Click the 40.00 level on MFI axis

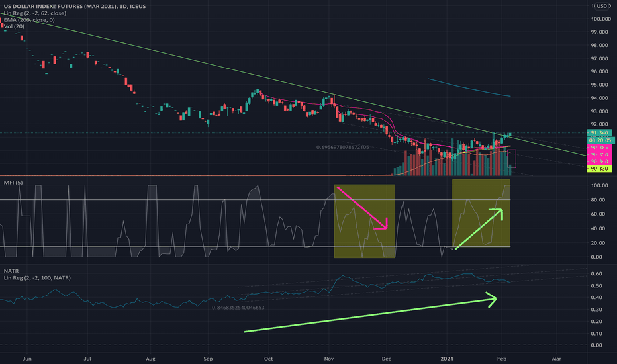(x=598, y=228)
